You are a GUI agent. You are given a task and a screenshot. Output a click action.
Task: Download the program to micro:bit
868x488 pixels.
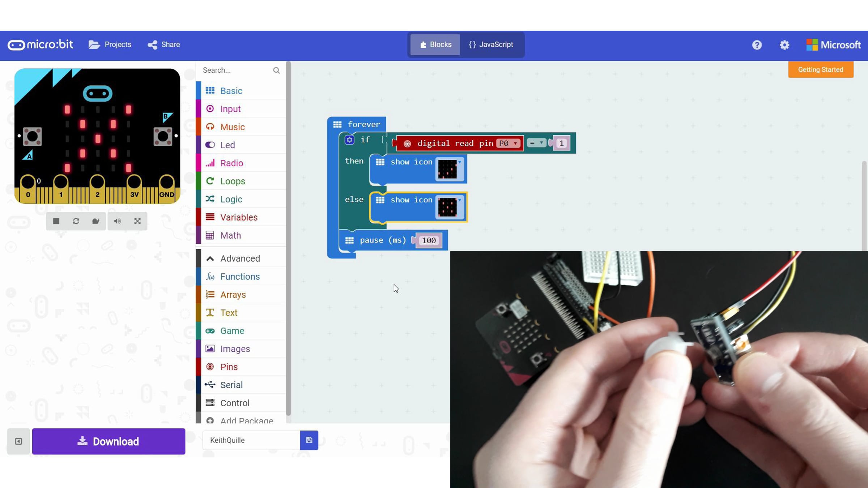pos(109,441)
